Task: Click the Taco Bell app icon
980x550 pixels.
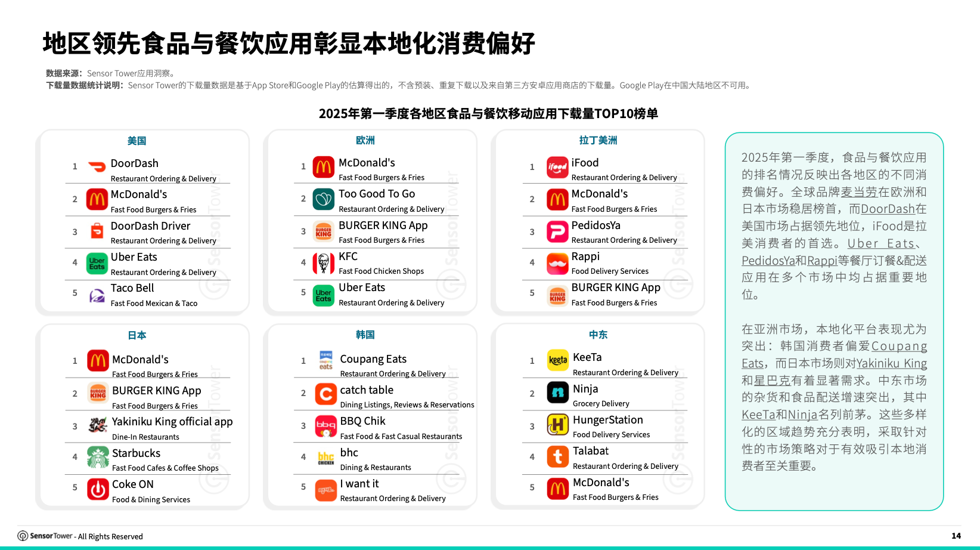Action: (x=97, y=295)
